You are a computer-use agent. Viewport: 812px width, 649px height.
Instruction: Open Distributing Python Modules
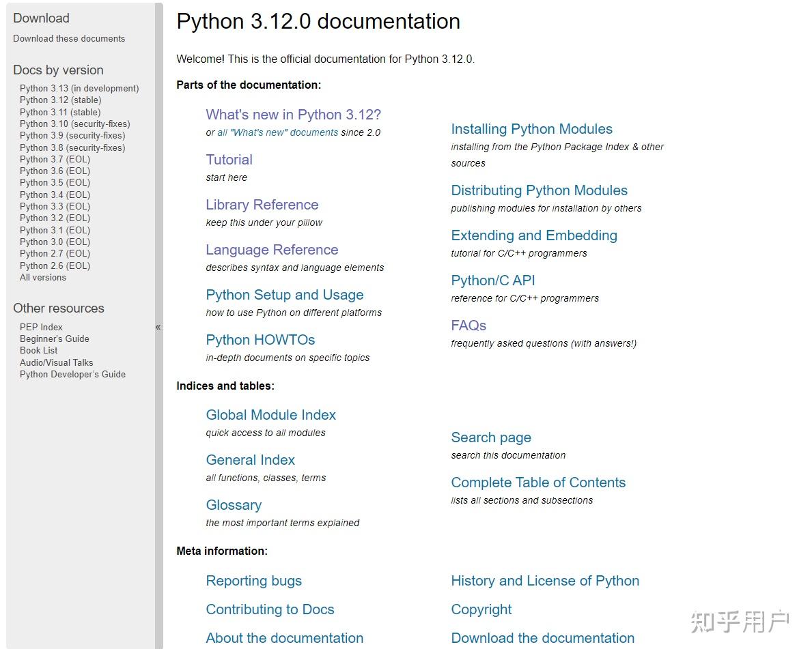pyautogui.click(x=539, y=190)
